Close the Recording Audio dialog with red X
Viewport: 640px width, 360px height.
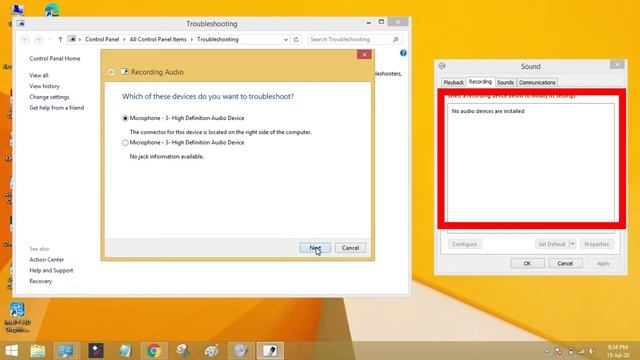(364, 54)
